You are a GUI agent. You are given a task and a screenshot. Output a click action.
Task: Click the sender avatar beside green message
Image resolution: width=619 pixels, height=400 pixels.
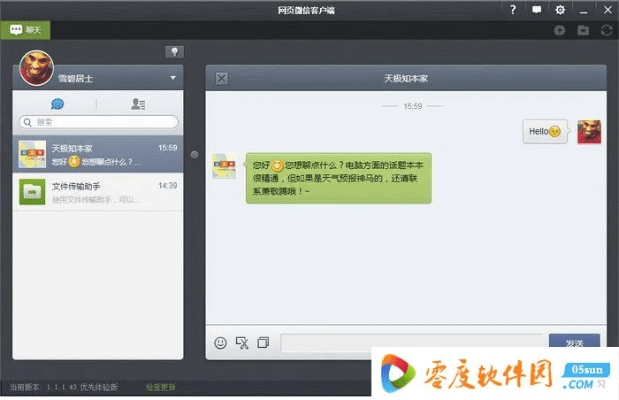pyautogui.click(x=224, y=166)
